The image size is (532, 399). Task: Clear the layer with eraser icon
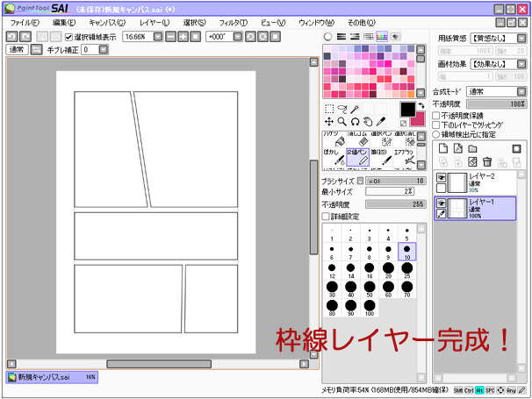[472, 162]
